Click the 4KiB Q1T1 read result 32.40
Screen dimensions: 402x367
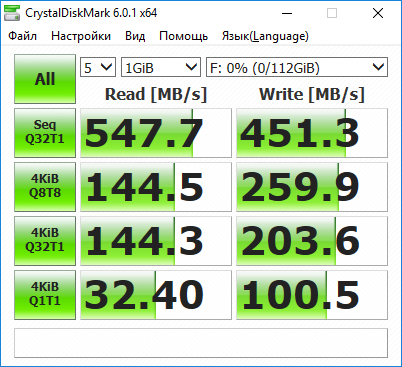click(156, 295)
